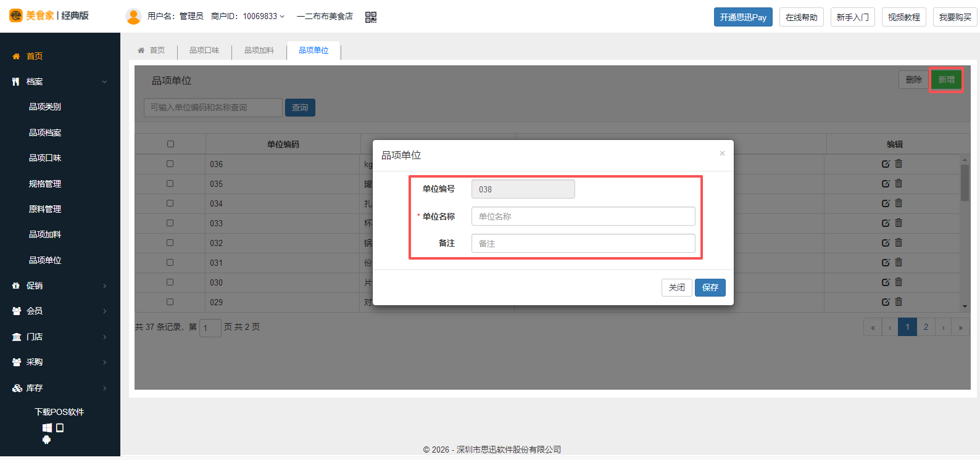Image resolution: width=980 pixels, height=460 pixels.
Task: Delete the unit with code 032
Action: [899, 242]
